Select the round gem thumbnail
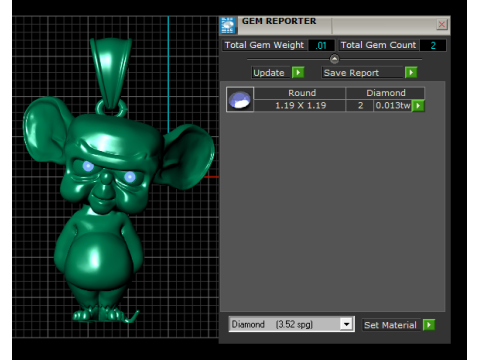 pos(240,99)
